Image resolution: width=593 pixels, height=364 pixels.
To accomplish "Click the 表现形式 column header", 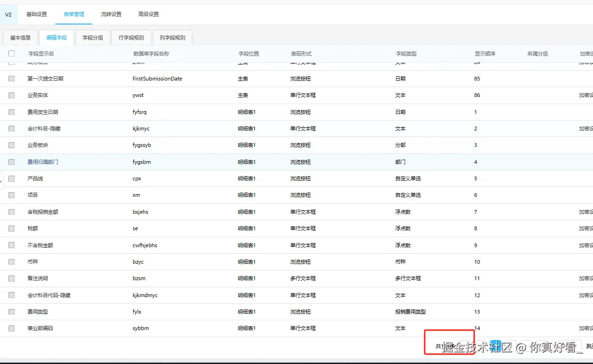I will pyautogui.click(x=301, y=54).
